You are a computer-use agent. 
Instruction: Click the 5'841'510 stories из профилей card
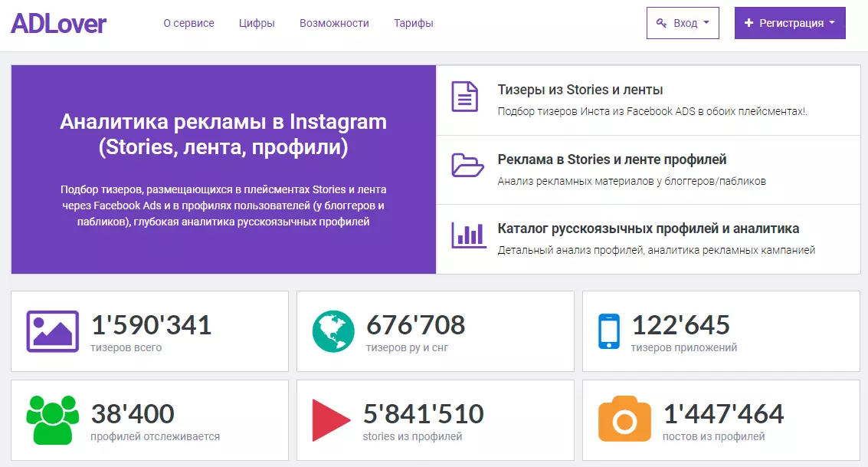click(x=435, y=420)
